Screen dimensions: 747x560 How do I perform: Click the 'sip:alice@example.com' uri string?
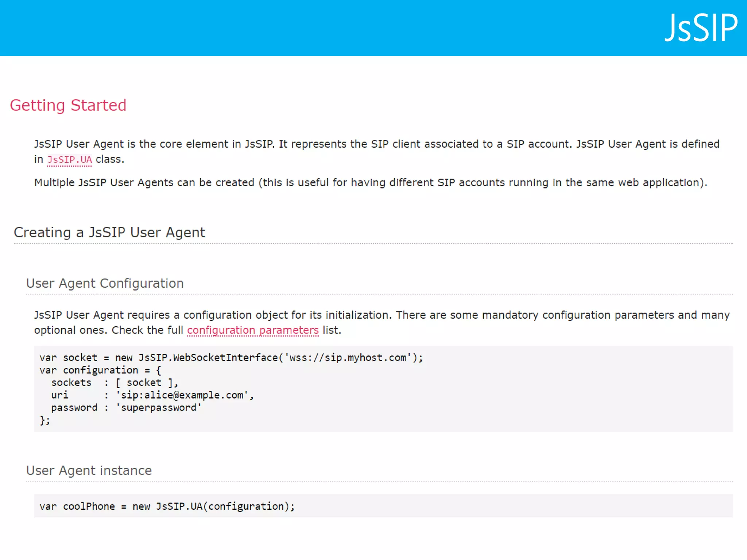(x=182, y=395)
